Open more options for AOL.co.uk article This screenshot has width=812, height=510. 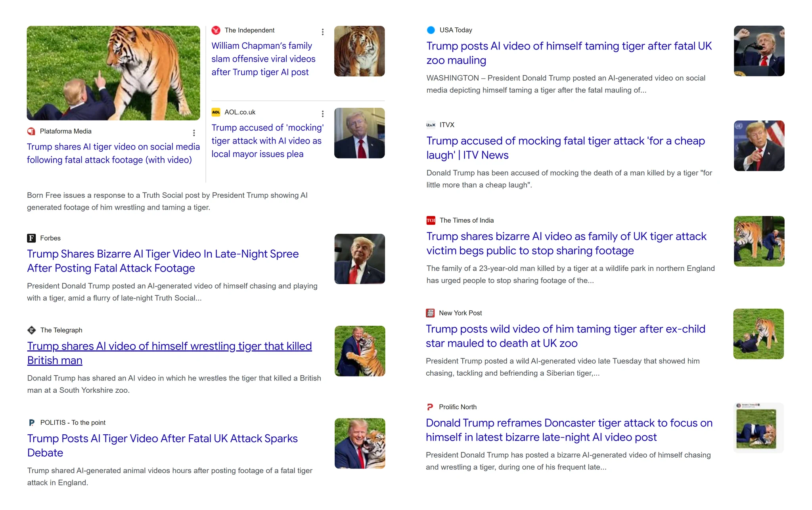tap(323, 114)
